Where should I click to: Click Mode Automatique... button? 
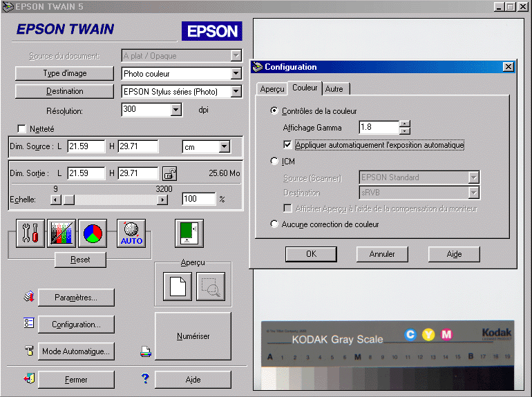click(x=76, y=351)
